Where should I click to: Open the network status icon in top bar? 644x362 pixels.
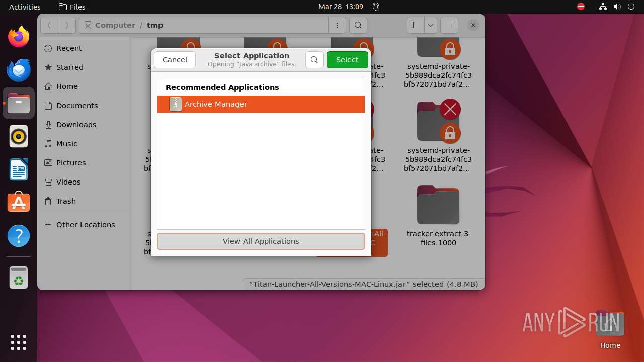point(603,7)
